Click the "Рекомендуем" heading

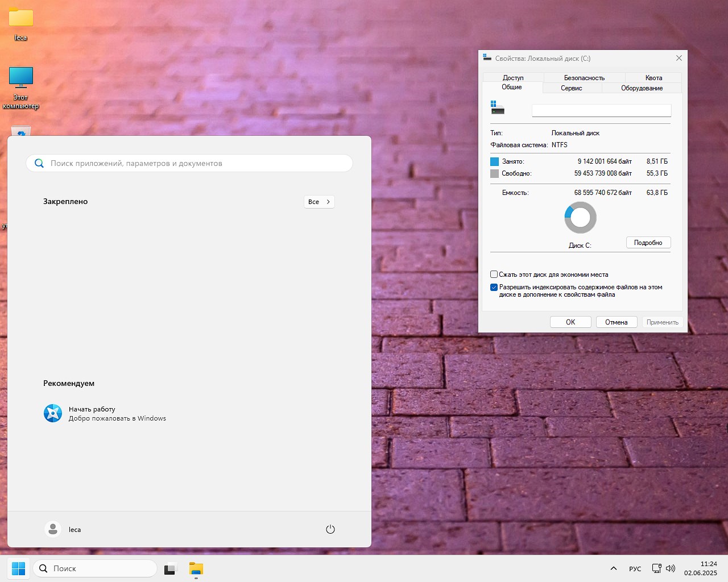(x=69, y=383)
